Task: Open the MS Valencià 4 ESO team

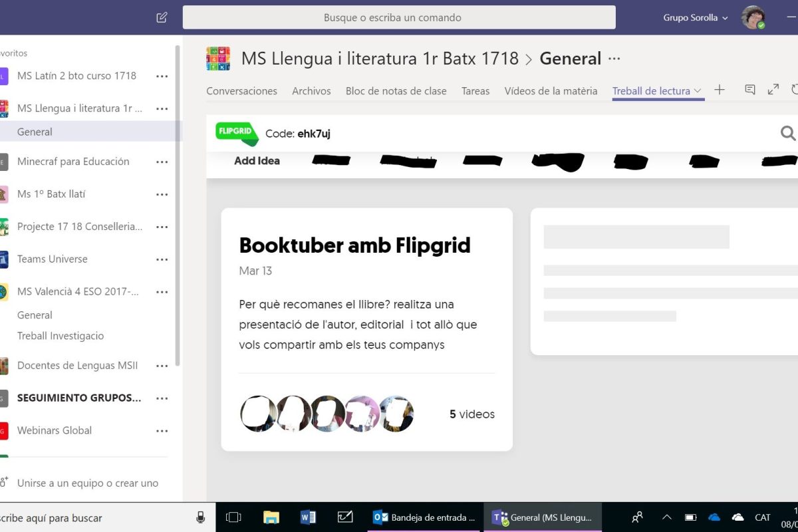Action: coord(78,292)
